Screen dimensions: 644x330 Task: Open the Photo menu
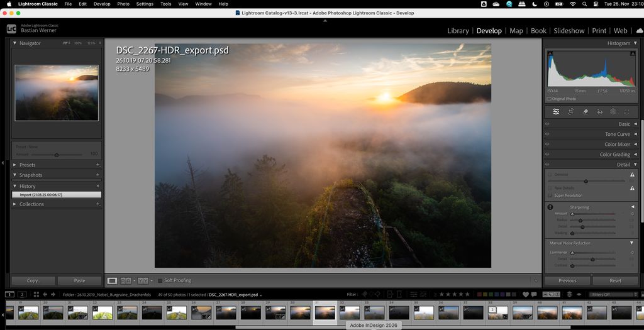[123, 4]
